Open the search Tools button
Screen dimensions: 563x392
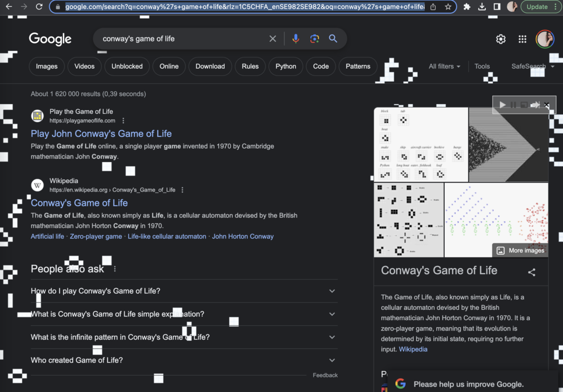pyautogui.click(x=482, y=66)
